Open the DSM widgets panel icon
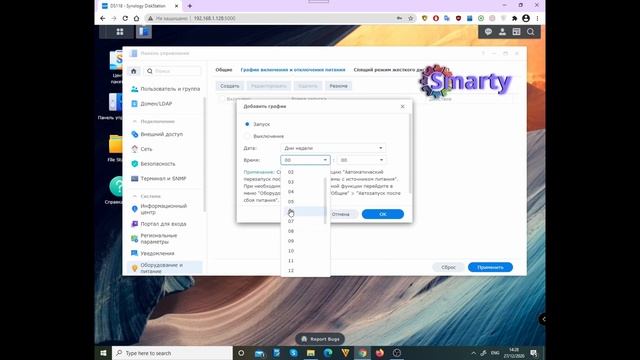Image resolution: width=640 pixels, height=360 pixels. [516, 32]
